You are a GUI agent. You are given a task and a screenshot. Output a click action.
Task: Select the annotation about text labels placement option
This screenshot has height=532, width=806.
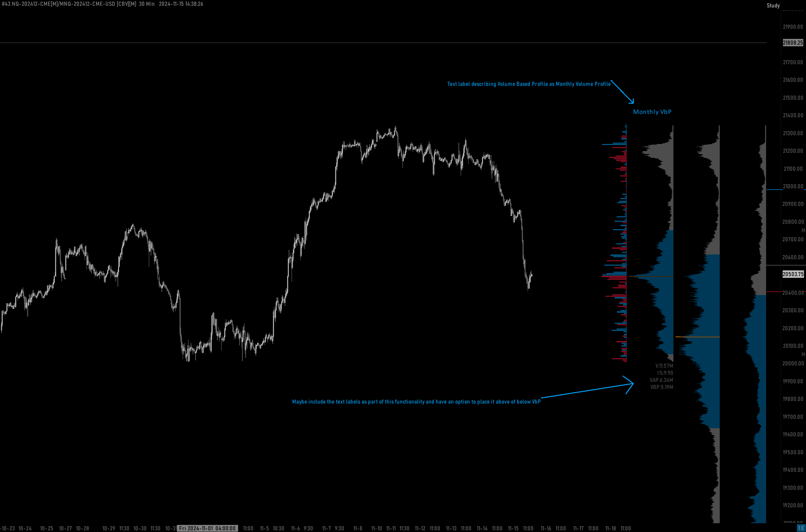[416, 402]
